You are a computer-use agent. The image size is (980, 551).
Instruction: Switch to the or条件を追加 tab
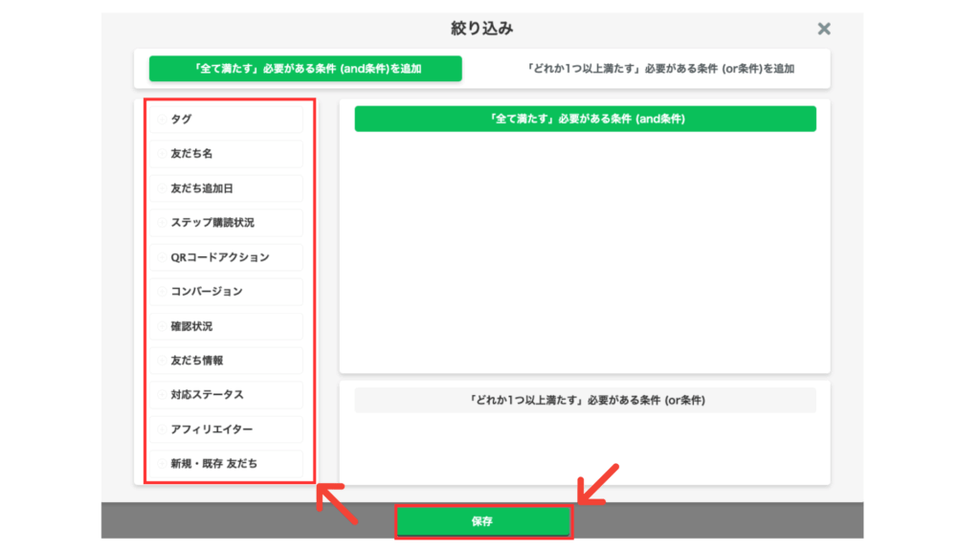[660, 69]
